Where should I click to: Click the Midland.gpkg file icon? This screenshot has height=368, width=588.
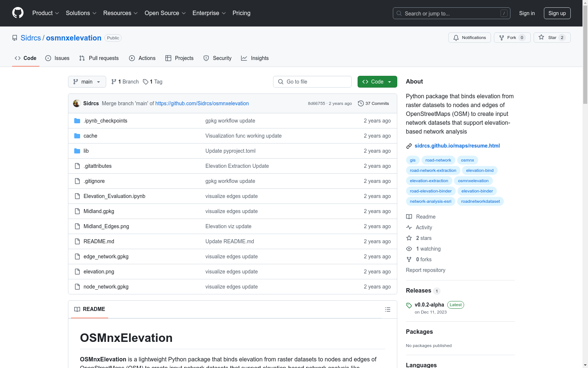(x=77, y=211)
